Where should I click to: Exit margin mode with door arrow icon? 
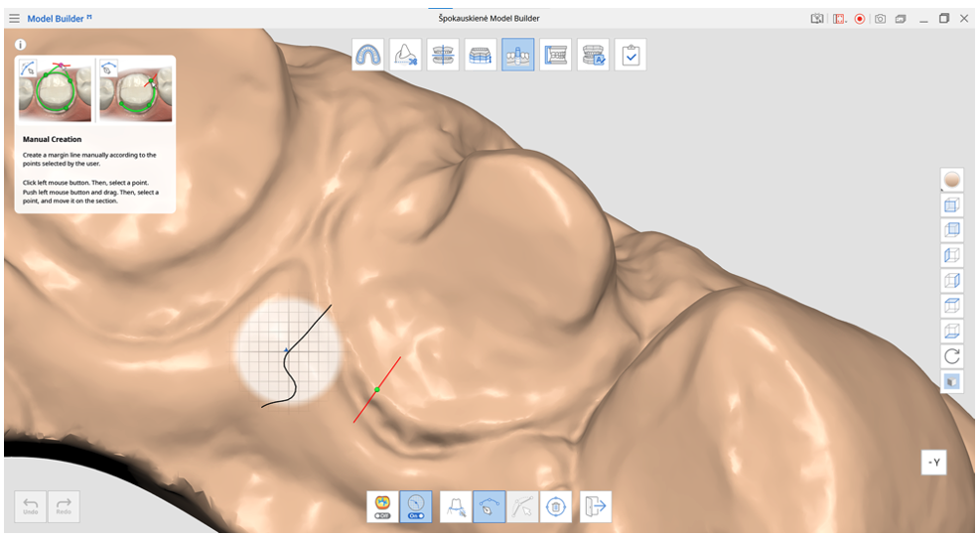596,506
